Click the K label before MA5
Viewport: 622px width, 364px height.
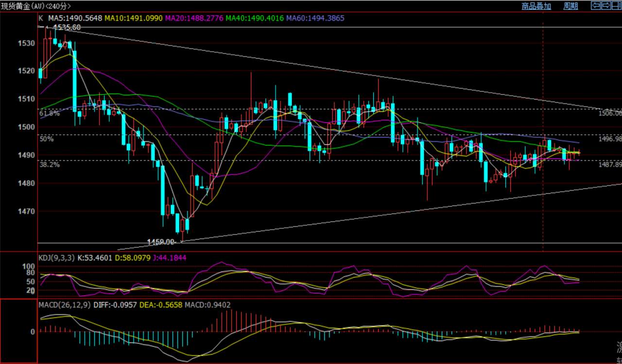pyautogui.click(x=41, y=18)
